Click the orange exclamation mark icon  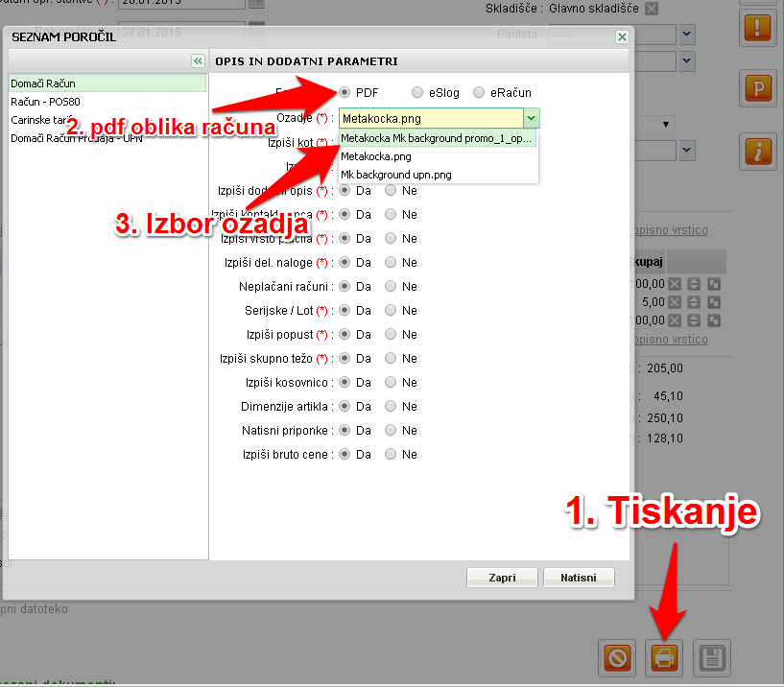[x=757, y=28]
